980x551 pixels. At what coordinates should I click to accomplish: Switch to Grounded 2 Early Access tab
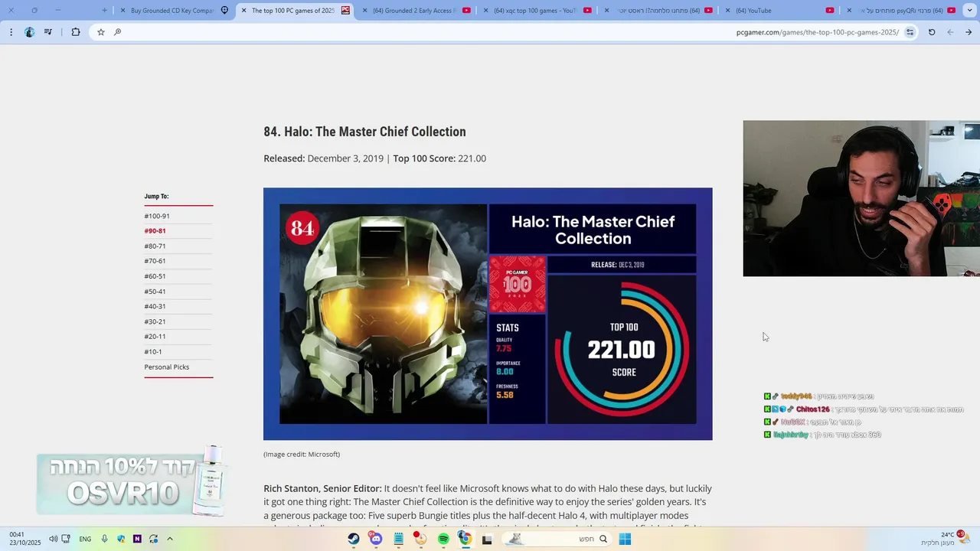coord(417,11)
